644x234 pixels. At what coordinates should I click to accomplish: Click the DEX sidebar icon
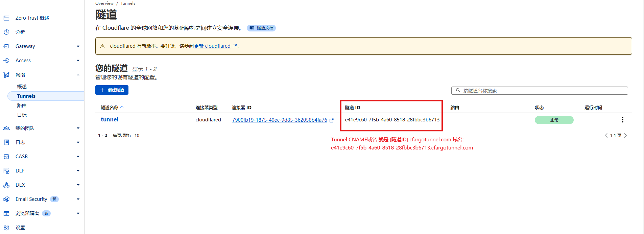[x=6, y=185]
